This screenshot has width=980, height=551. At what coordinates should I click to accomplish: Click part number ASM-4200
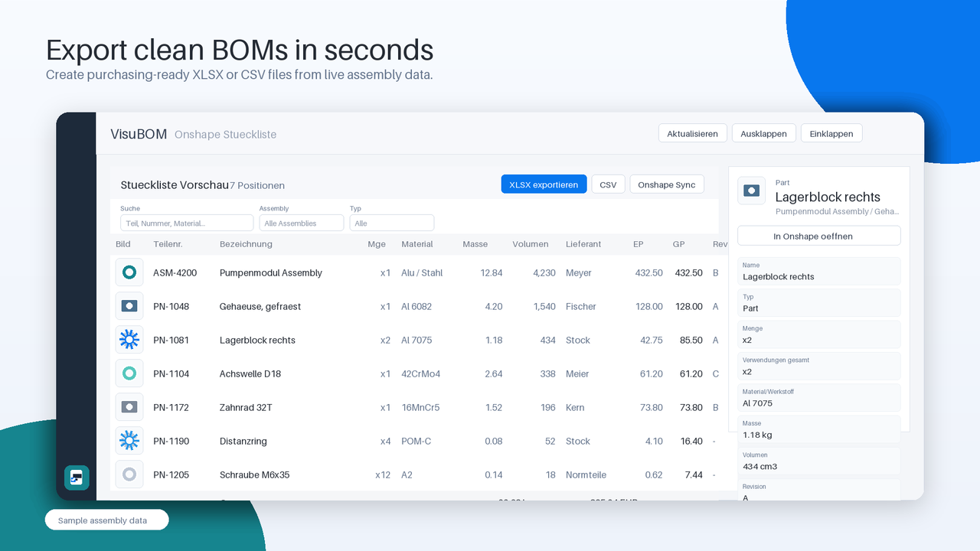175,272
